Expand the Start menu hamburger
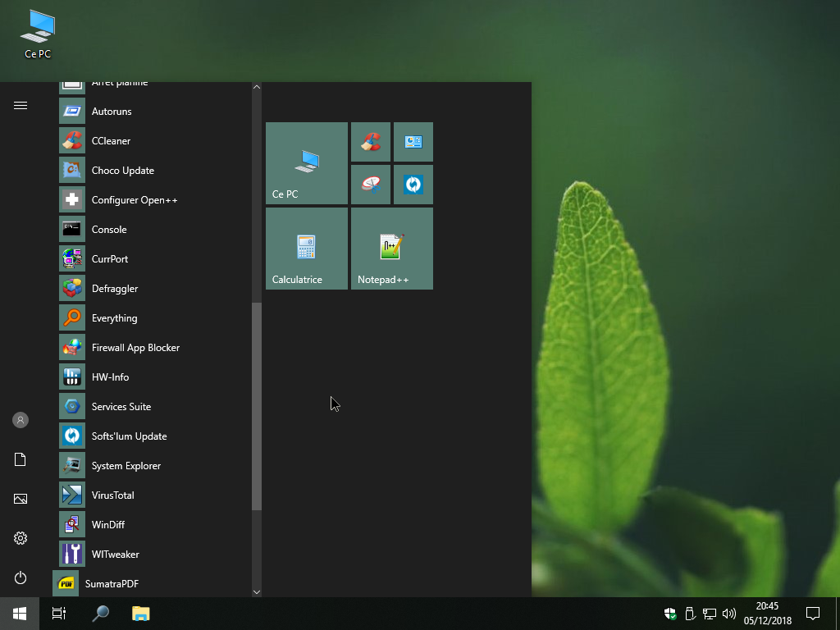The height and width of the screenshot is (630, 840). (x=21, y=106)
